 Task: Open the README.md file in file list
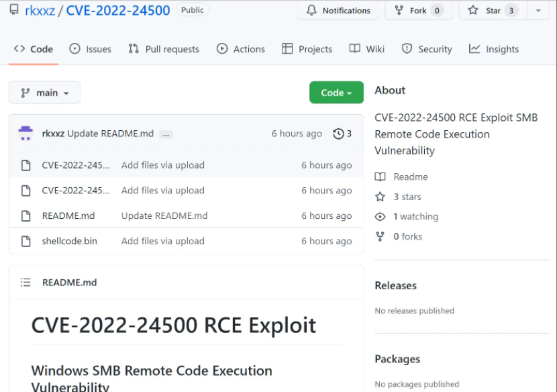[68, 215]
